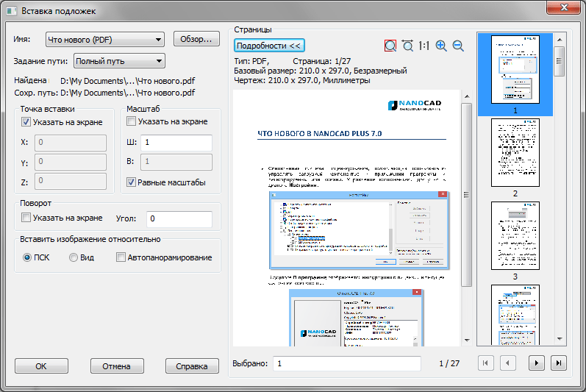586x392 pixels.
Task: Toggle Указать на экране for insertion point
Action: [x=26, y=122]
